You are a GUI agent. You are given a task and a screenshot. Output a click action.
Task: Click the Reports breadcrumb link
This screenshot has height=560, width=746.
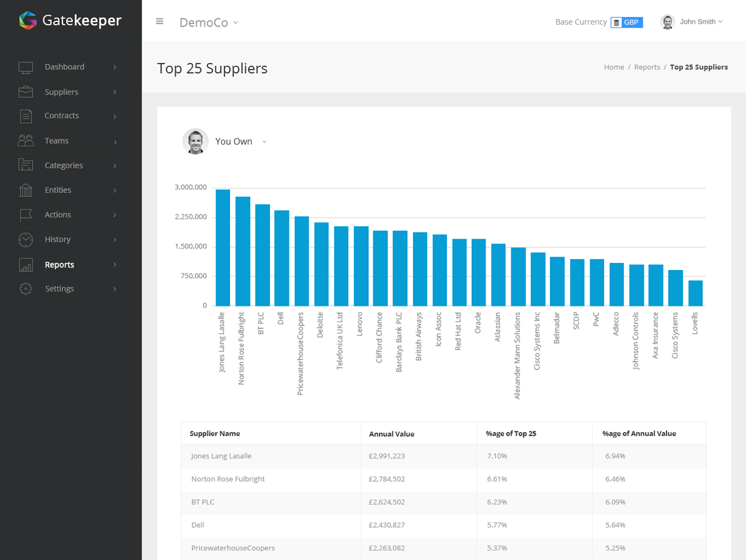647,67
